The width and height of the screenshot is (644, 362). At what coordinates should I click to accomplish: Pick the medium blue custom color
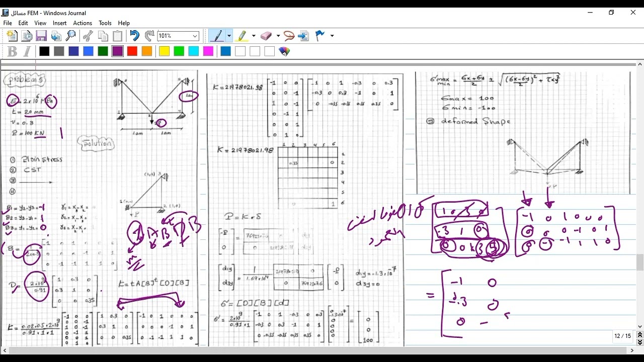(225, 51)
